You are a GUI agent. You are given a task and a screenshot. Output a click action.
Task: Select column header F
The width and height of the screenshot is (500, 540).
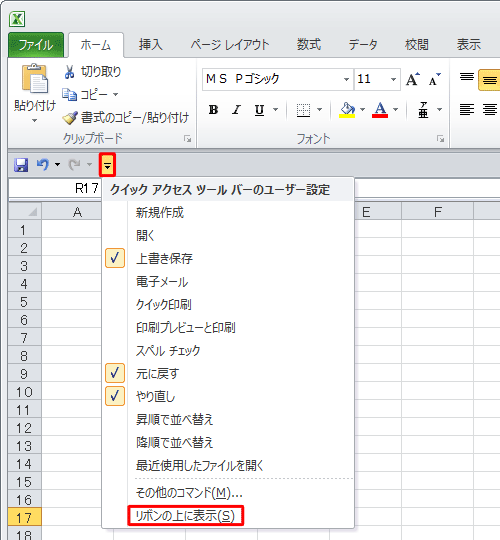[x=437, y=211]
